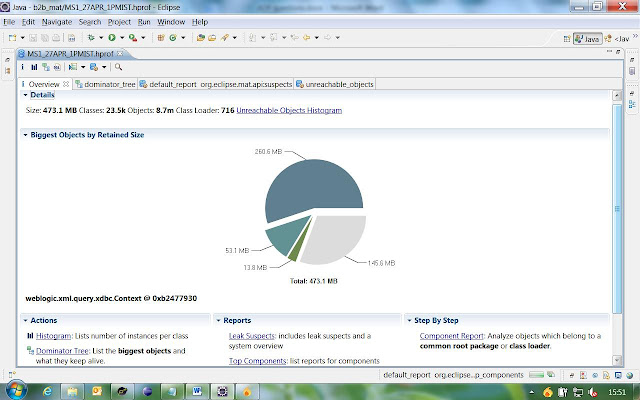Select the MS1_27APR_1PMIST.hprof editor tab

click(69, 53)
